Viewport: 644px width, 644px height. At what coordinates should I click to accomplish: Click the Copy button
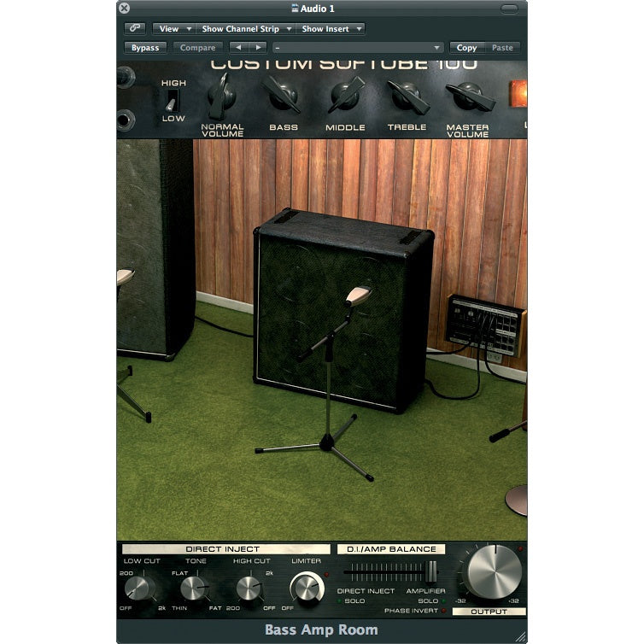pos(467,48)
